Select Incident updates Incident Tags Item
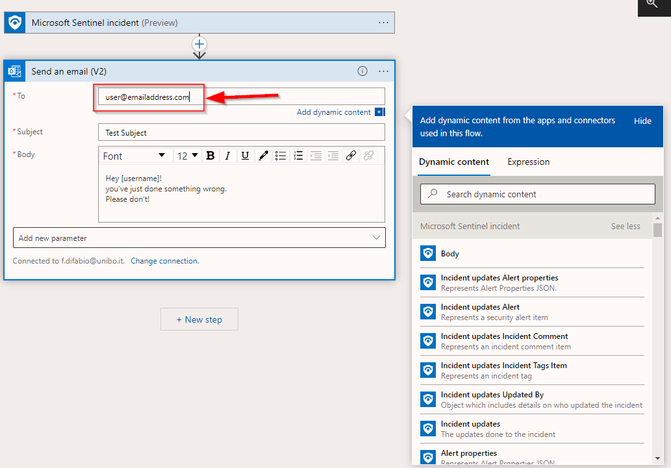The height and width of the screenshot is (468, 671). (532, 370)
